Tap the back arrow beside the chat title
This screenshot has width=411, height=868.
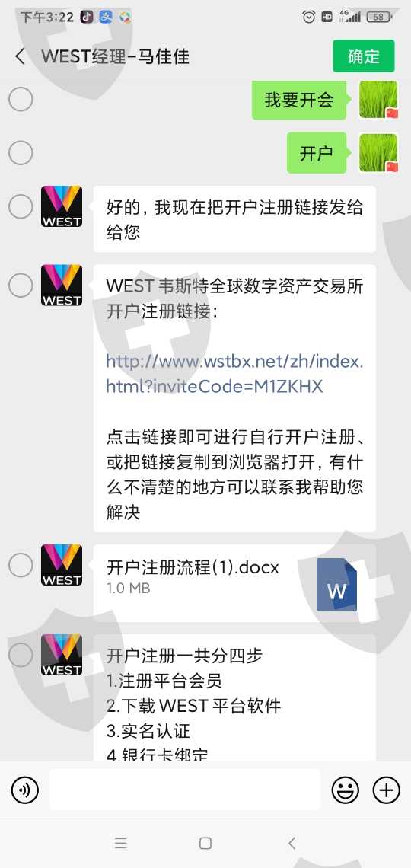pyautogui.click(x=21, y=56)
